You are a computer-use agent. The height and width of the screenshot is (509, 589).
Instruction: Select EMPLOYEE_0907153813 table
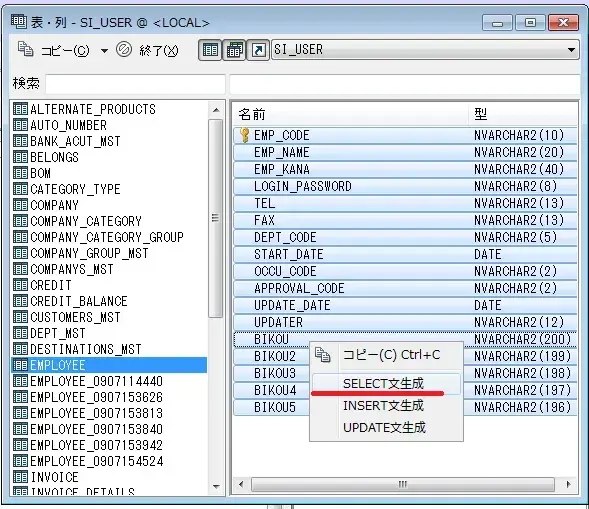96,413
